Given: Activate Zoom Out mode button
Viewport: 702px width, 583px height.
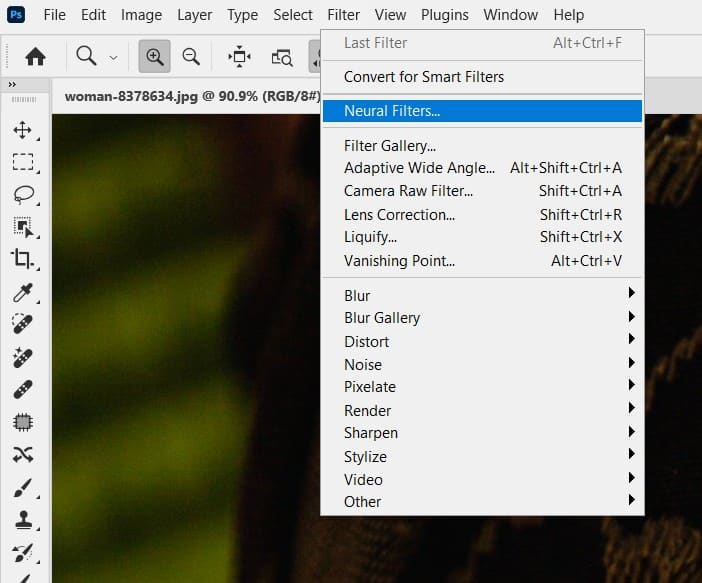Looking at the screenshot, I should pos(191,56).
